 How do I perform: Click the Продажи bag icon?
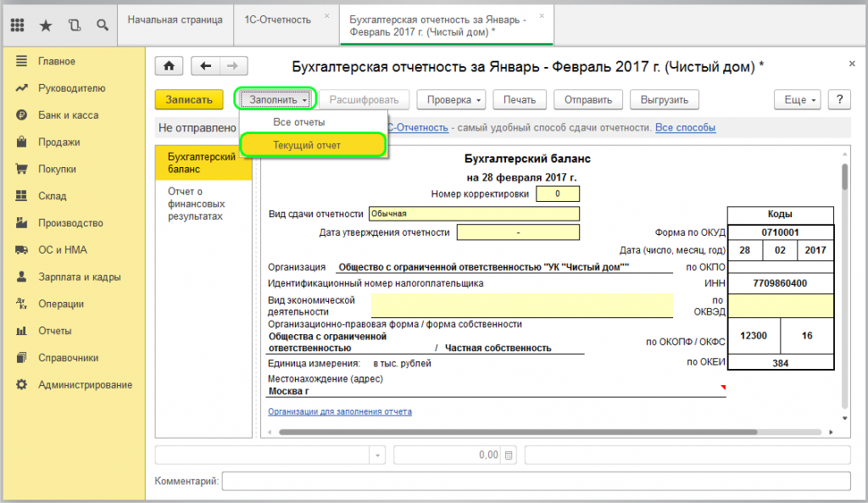[x=21, y=142]
